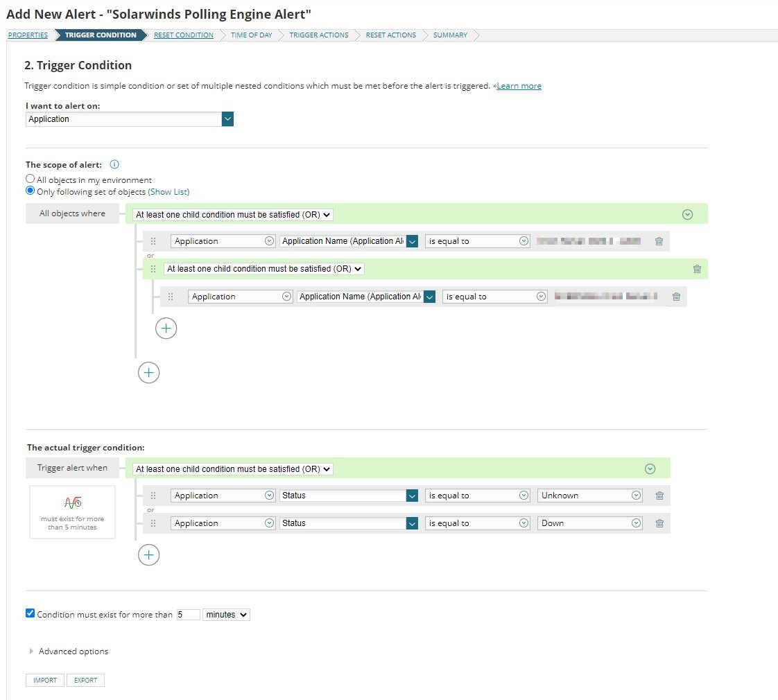Go to the Time of Day step
Screen dimensions: 778x700
(252, 35)
